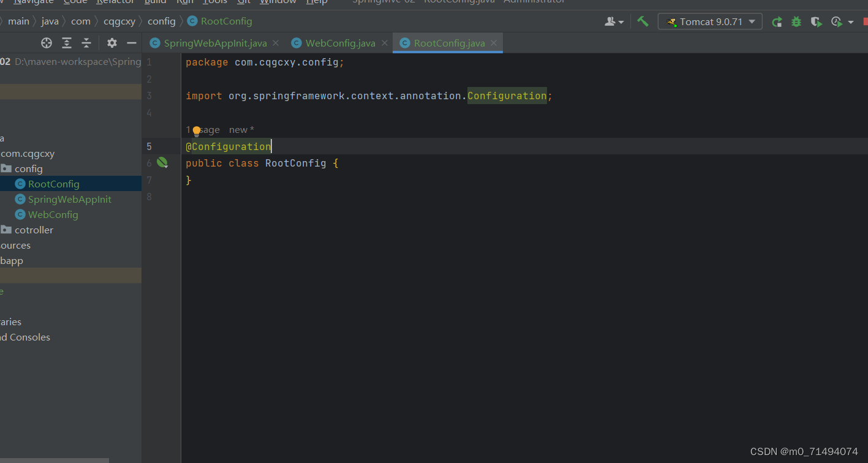Switch to the SpringWebAppInit.java tab
The height and width of the screenshot is (463, 868).
click(215, 43)
